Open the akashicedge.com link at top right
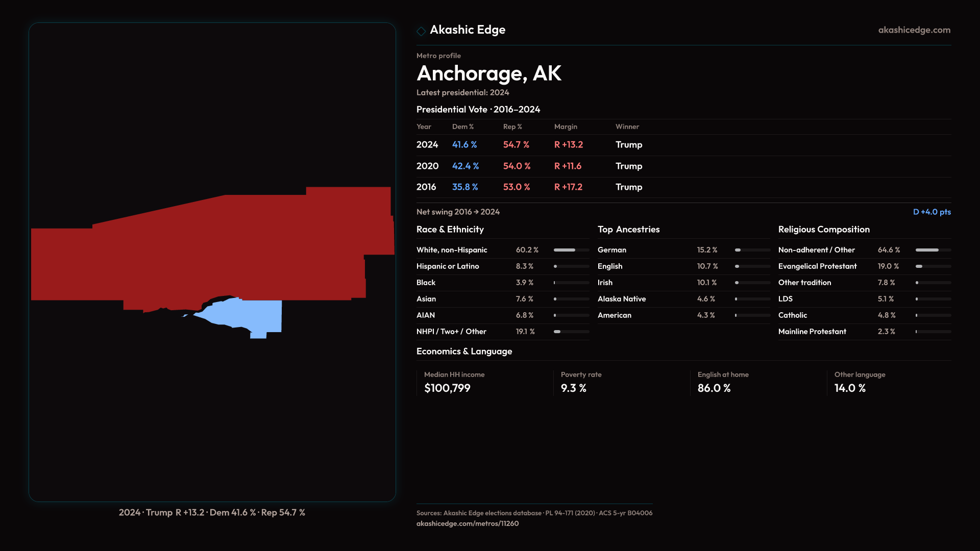The width and height of the screenshot is (980, 551). point(914,30)
